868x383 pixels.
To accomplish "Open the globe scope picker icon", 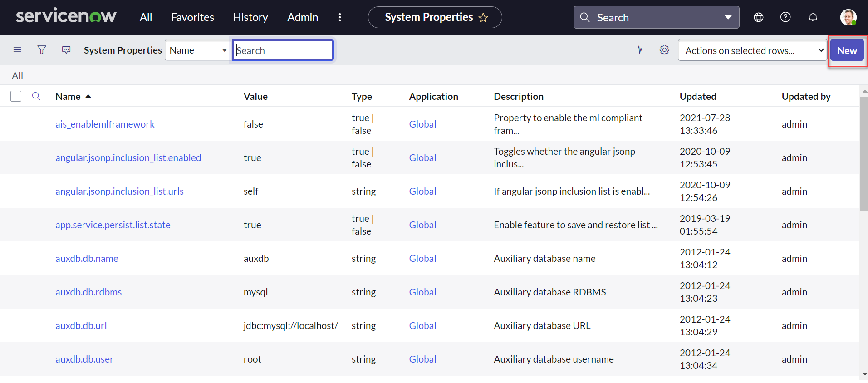I will tap(759, 17).
